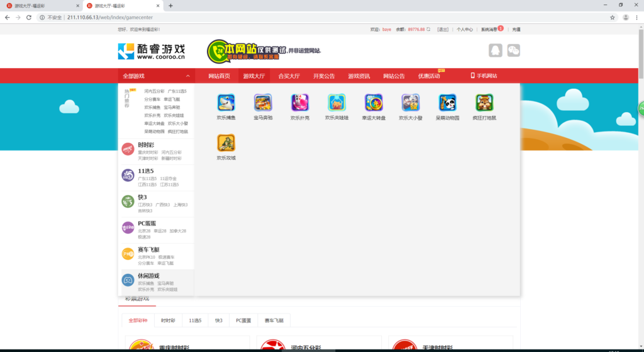Screen dimensions: 644x352
Task: Refresh the account balance with the refresh icon
Action: [x=429, y=29]
